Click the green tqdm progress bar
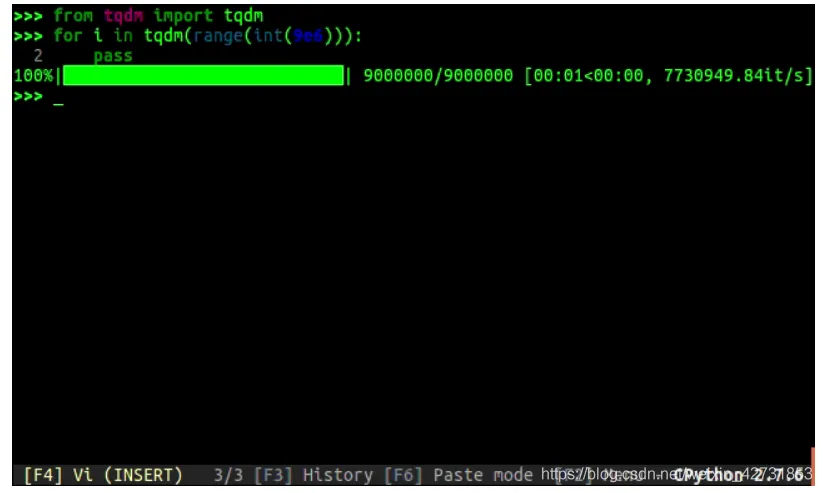Viewport: 823px width, 493px height. coord(203,75)
